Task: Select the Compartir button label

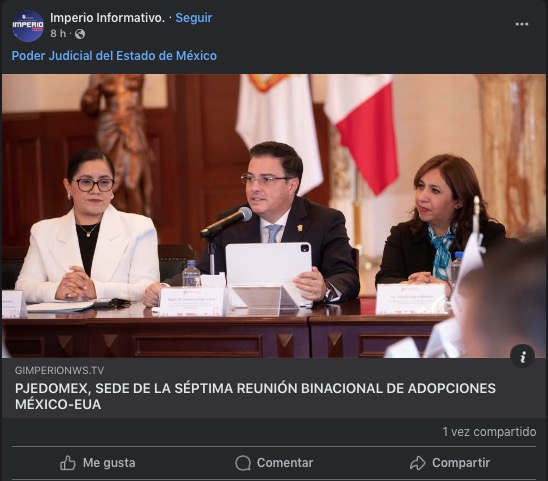Action: [x=461, y=463]
